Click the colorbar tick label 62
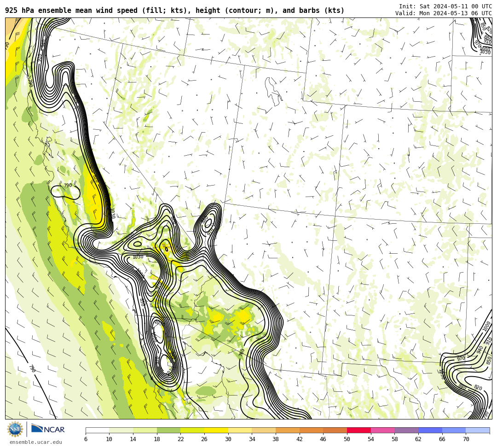The width and height of the screenshot is (497, 448). [418, 439]
